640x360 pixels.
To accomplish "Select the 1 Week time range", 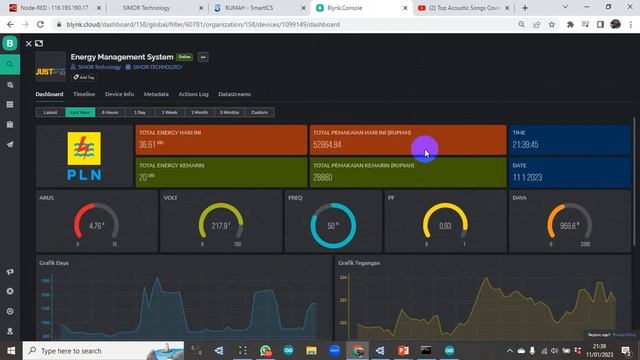I will click(x=170, y=112).
